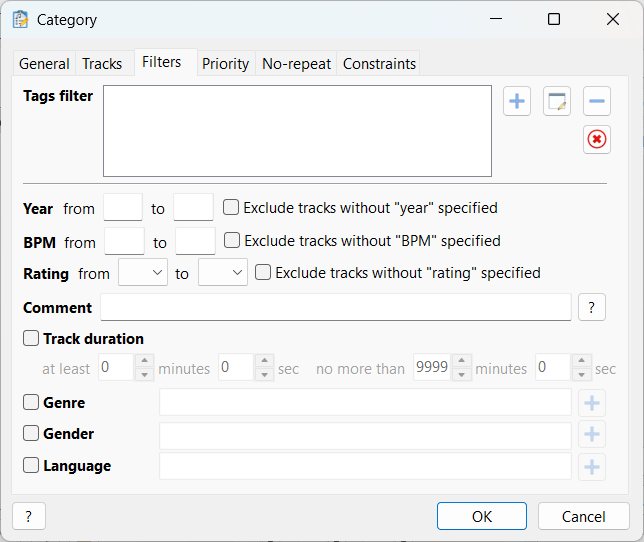Image resolution: width=644 pixels, height=542 pixels.
Task: Remove tag filter using the minus icon
Action: (x=596, y=101)
